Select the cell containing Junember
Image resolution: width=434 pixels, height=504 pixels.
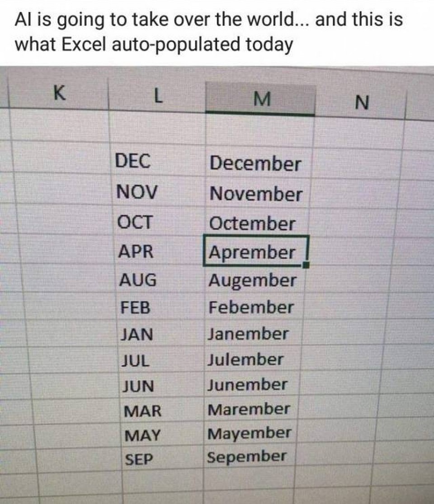(x=252, y=385)
